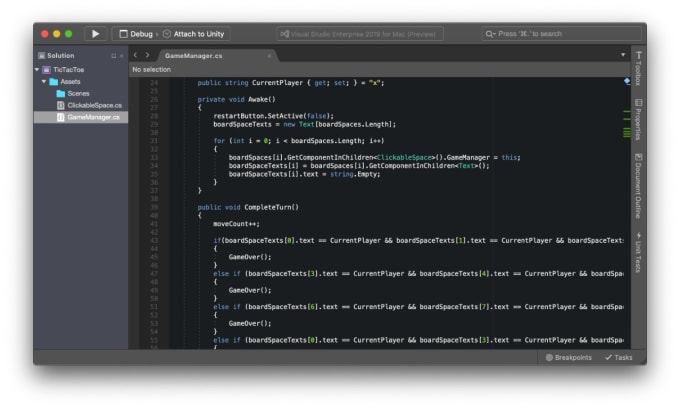This screenshot has height=409, width=680.
Task: Open the Unit Tests side pad
Action: 638,253
